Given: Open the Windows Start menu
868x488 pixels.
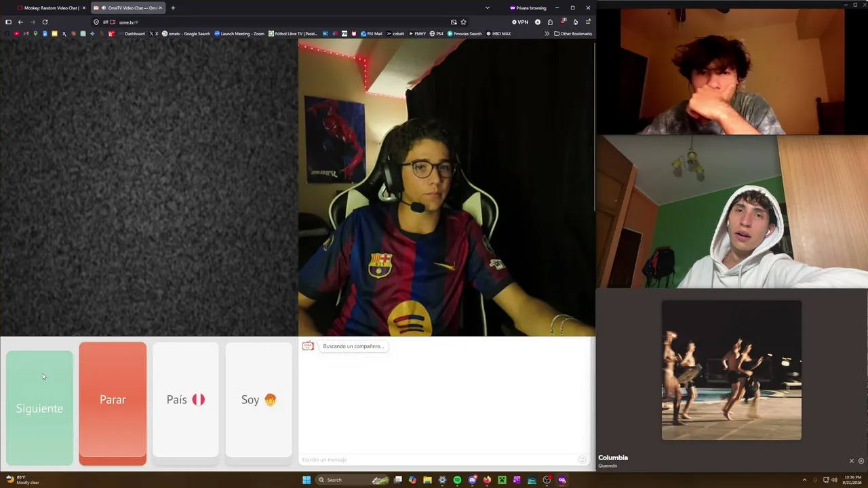Looking at the screenshot, I should tap(307, 480).
